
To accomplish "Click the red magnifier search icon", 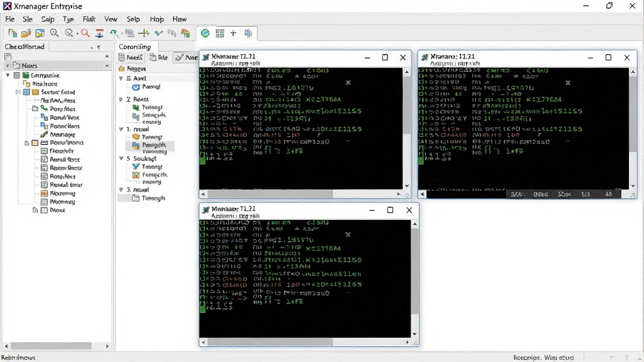I will pyautogui.click(x=85, y=33).
